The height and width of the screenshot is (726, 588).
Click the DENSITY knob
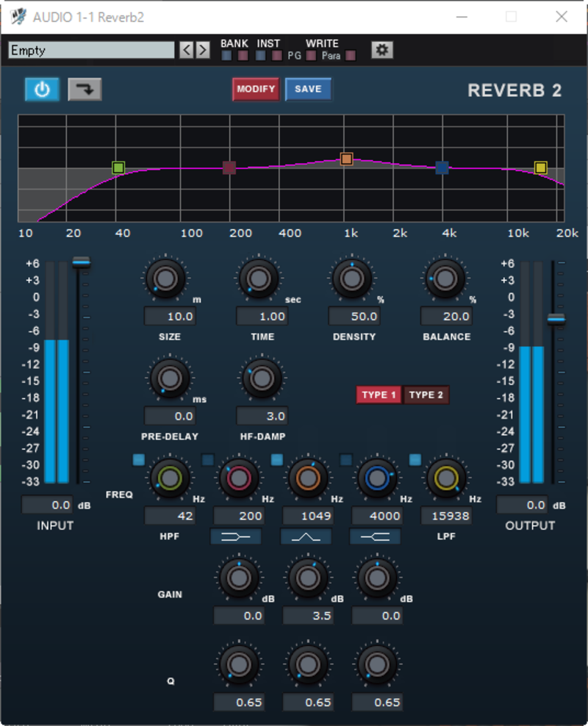pyautogui.click(x=352, y=278)
